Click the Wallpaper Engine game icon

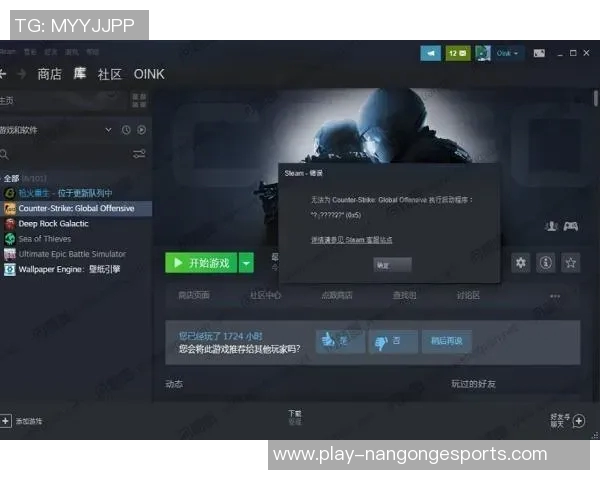[10, 269]
